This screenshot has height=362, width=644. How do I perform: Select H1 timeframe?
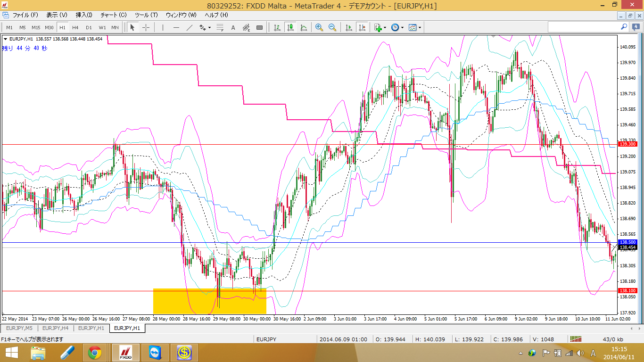[62, 27]
